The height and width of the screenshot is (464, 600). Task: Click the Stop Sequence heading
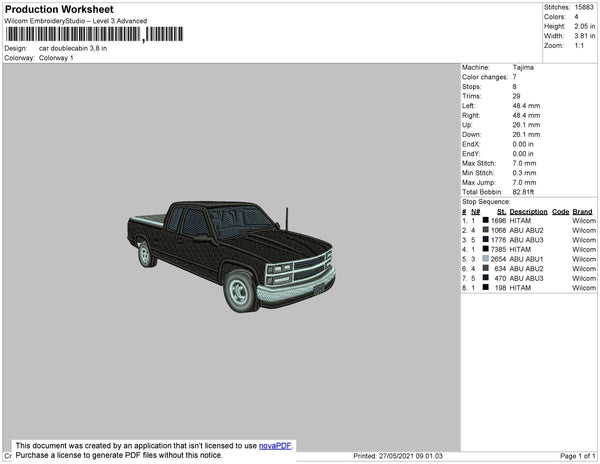coord(486,202)
